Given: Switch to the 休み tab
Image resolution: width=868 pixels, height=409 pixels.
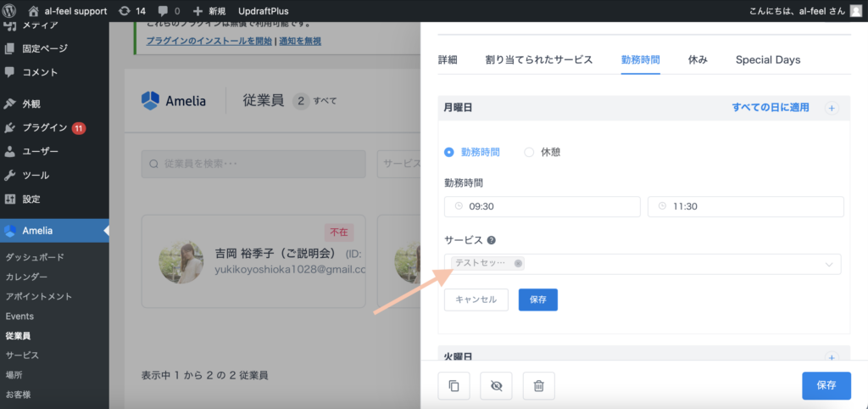Looking at the screenshot, I should click(698, 59).
